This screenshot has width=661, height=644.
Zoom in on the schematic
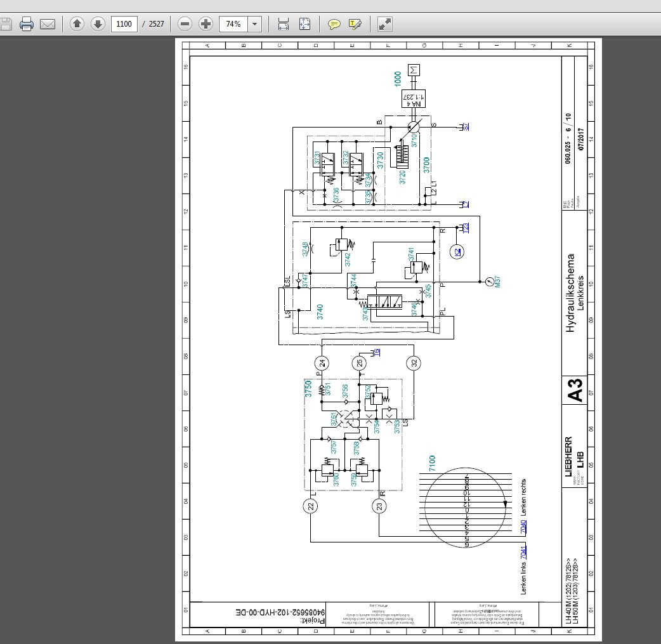[206, 24]
